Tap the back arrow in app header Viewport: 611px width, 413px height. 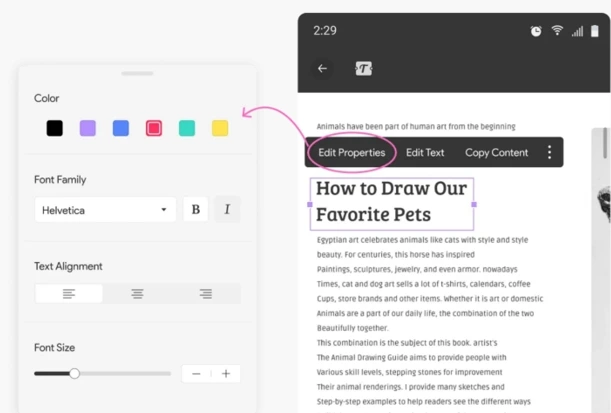(322, 69)
